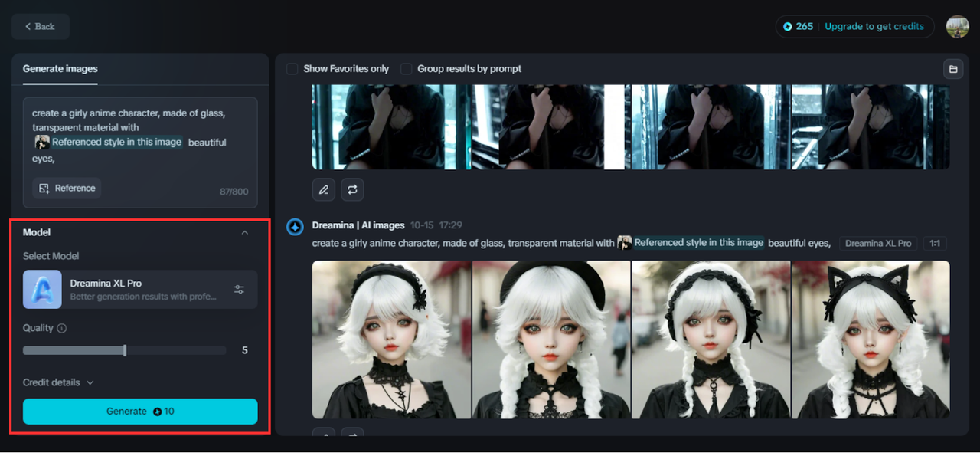Click Generate button costing 10 credits
This screenshot has width=980, height=456.
pyautogui.click(x=140, y=412)
